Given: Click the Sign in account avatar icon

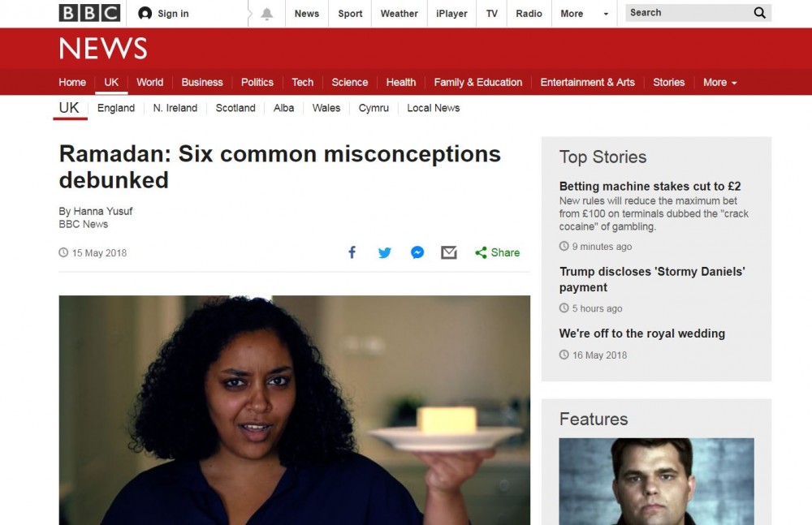Looking at the screenshot, I should (145, 14).
